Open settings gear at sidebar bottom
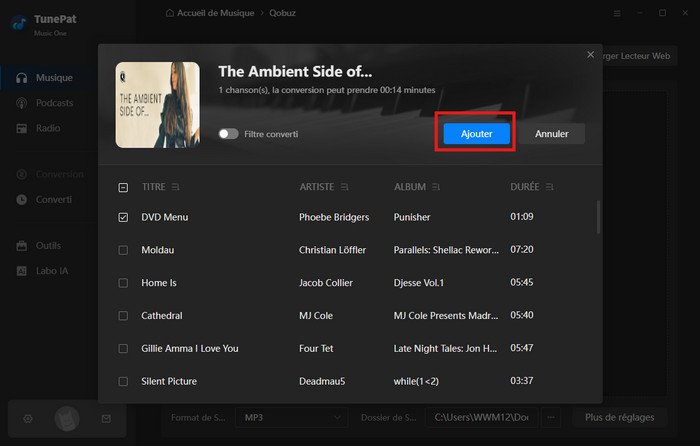 point(28,419)
